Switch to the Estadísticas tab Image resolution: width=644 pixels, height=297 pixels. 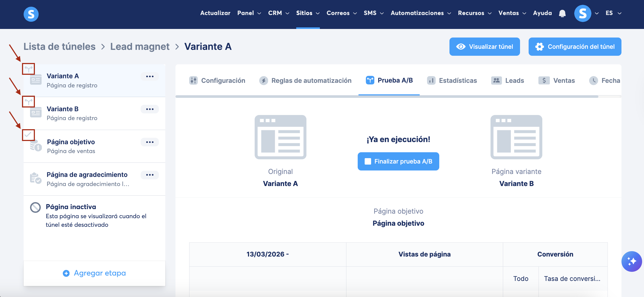click(x=452, y=80)
